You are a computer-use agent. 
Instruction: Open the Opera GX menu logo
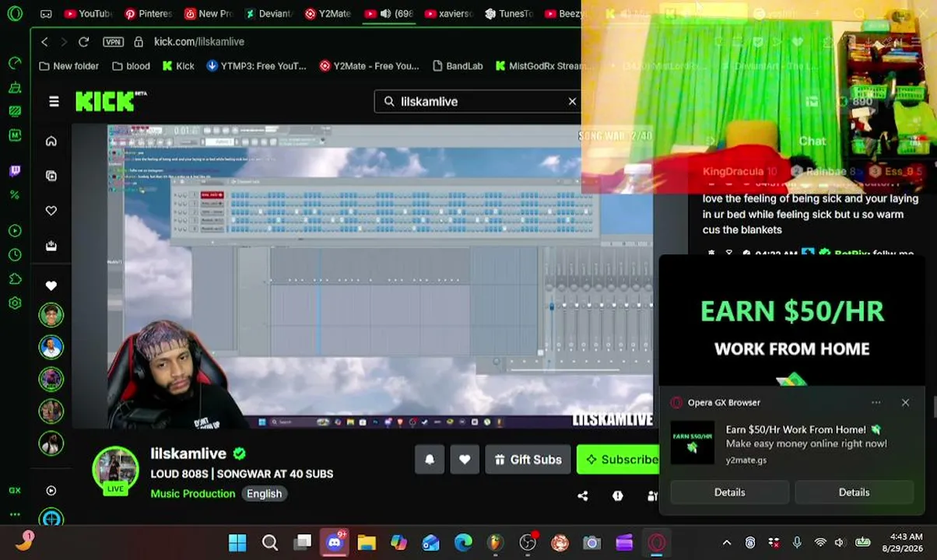(x=15, y=13)
